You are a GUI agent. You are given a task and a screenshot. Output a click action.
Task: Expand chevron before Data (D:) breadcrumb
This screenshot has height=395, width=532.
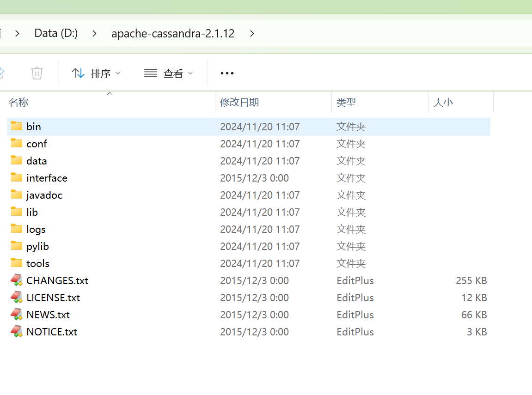click(17, 34)
